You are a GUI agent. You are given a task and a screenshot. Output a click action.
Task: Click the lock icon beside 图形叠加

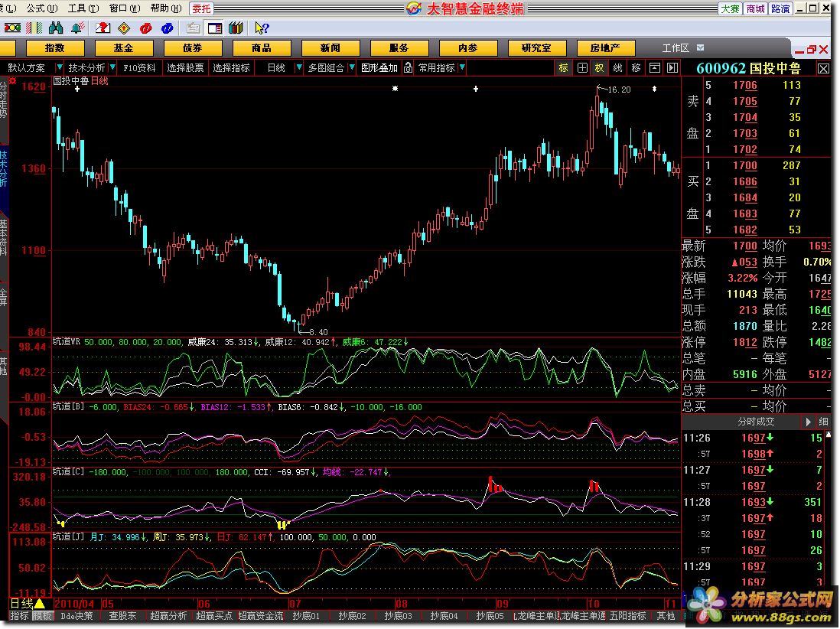[409, 67]
